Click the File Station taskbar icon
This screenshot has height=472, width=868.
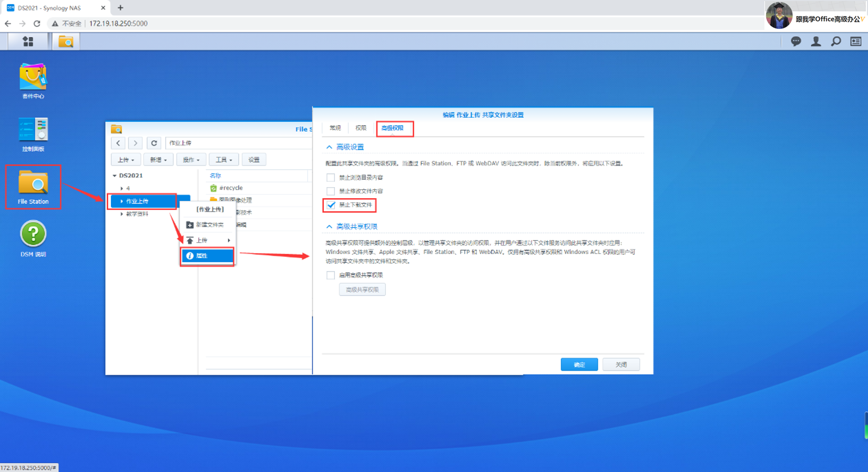point(66,41)
